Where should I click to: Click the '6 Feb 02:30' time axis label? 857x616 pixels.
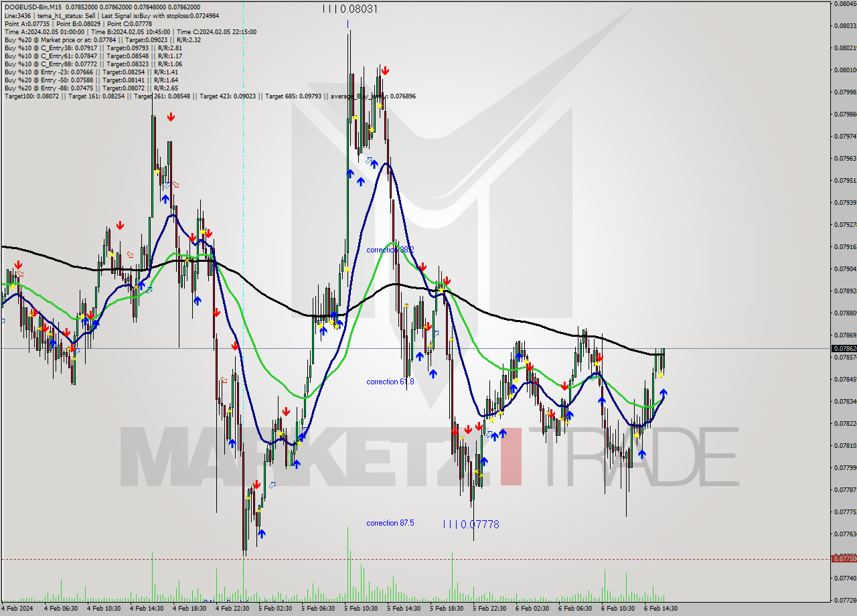tap(532, 609)
